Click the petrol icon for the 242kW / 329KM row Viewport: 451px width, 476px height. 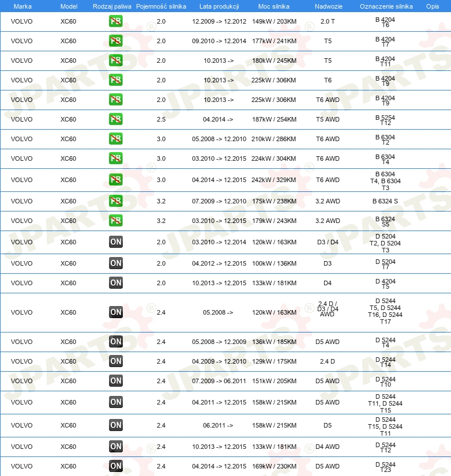click(115, 180)
